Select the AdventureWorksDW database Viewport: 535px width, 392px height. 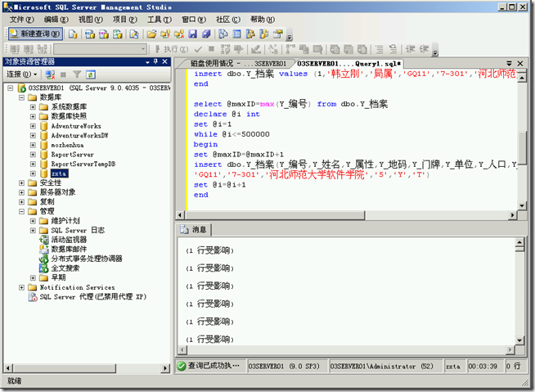(79, 136)
